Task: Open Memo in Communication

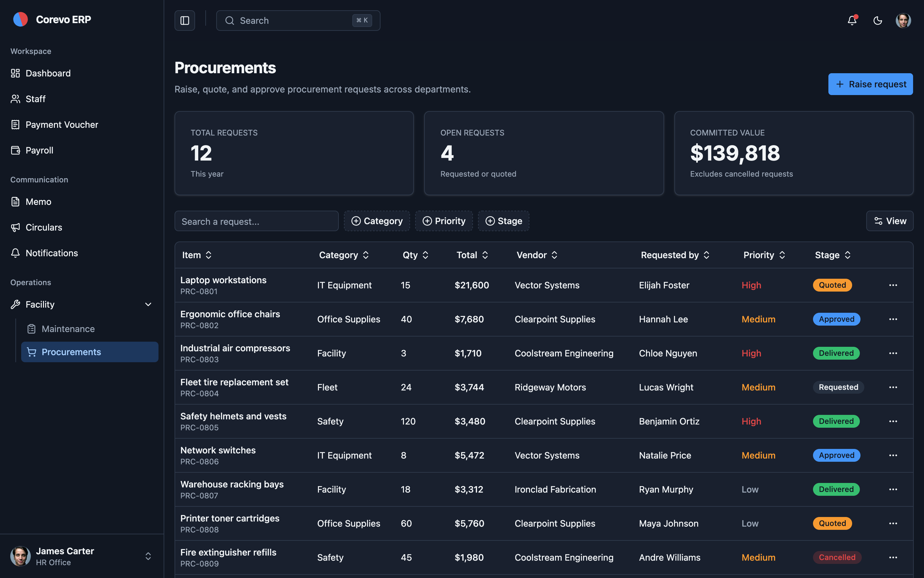Action: pos(82,202)
